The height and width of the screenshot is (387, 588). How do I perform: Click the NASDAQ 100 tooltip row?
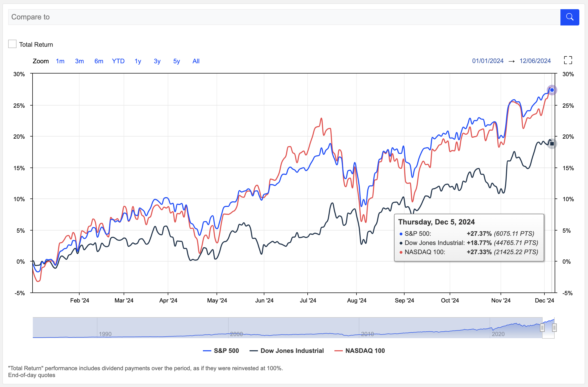tap(469, 252)
